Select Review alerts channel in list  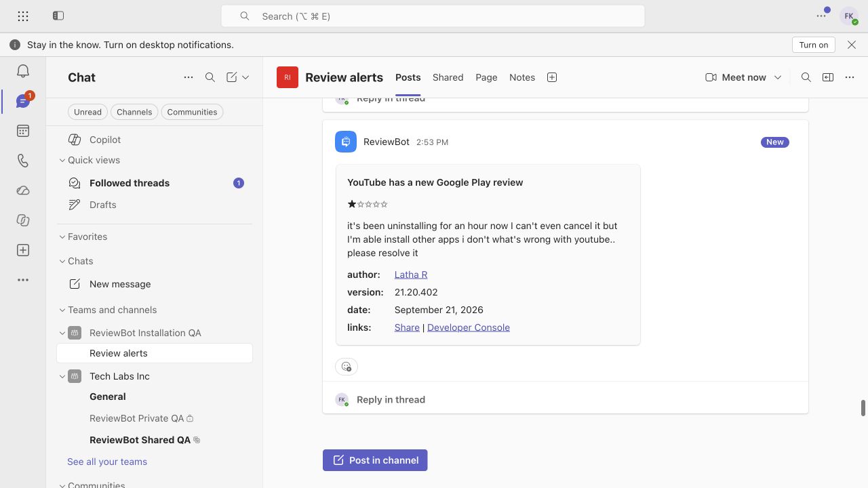[x=155, y=353]
